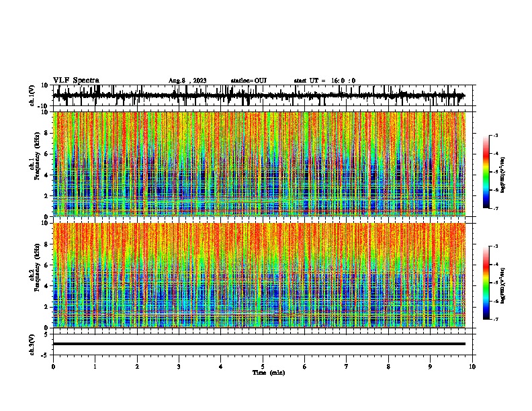The width and height of the screenshot is (532, 411).
Task: Click the ch.1(V) waveform axis label
Action: click(32, 95)
